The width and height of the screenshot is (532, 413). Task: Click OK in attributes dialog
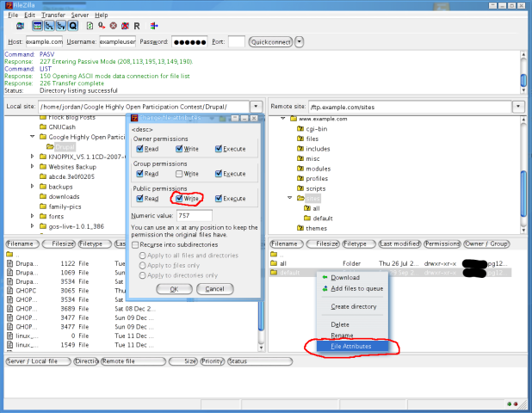[x=174, y=289]
